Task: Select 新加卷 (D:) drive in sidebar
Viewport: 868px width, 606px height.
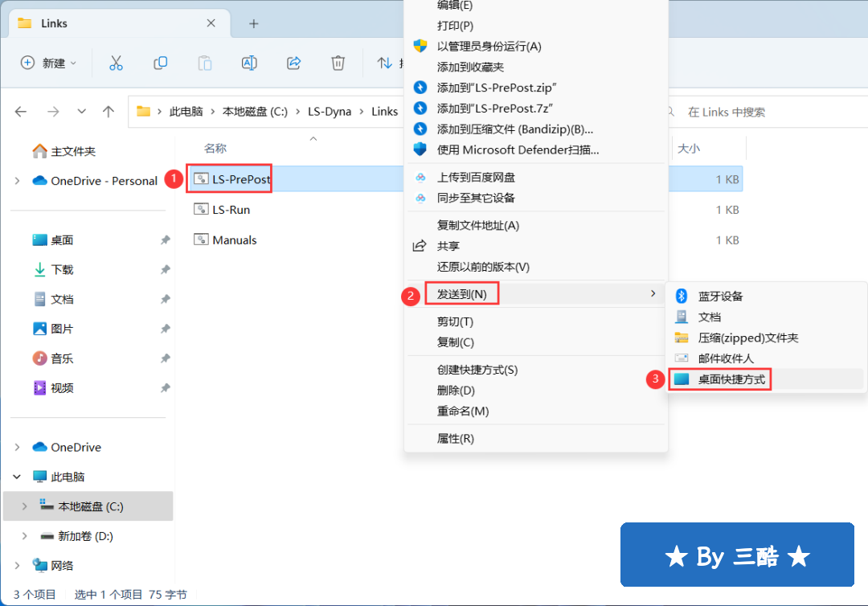Action: (x=77, y=536)
